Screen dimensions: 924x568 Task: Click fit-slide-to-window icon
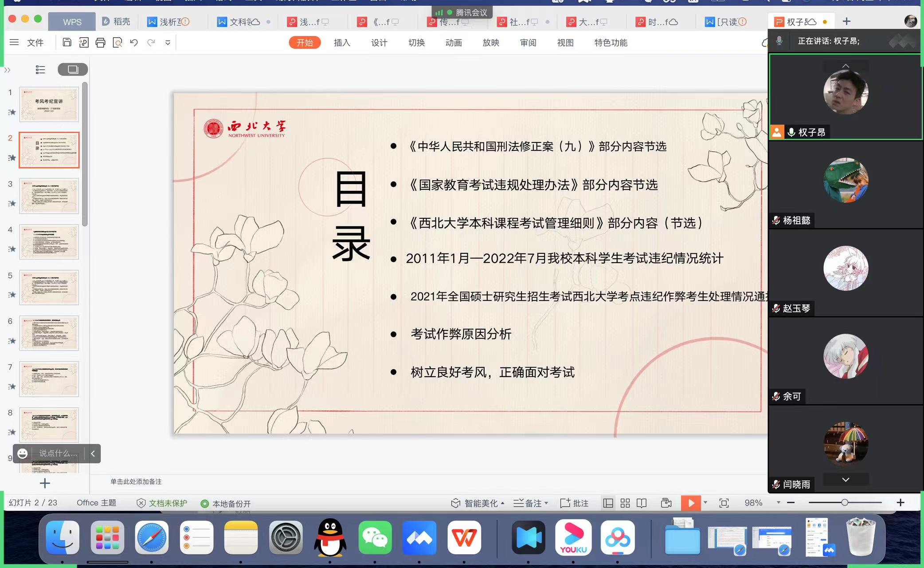724,503
